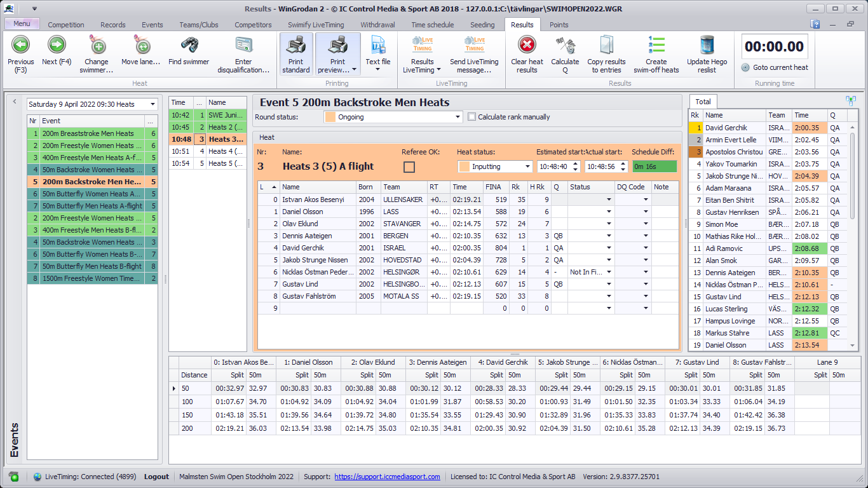Click empty lane 9 name cell

[318, 308]
